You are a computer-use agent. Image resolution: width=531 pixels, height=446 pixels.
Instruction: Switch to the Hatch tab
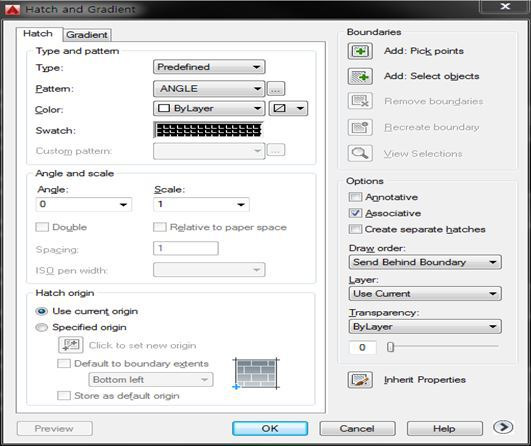pos(38,34)
